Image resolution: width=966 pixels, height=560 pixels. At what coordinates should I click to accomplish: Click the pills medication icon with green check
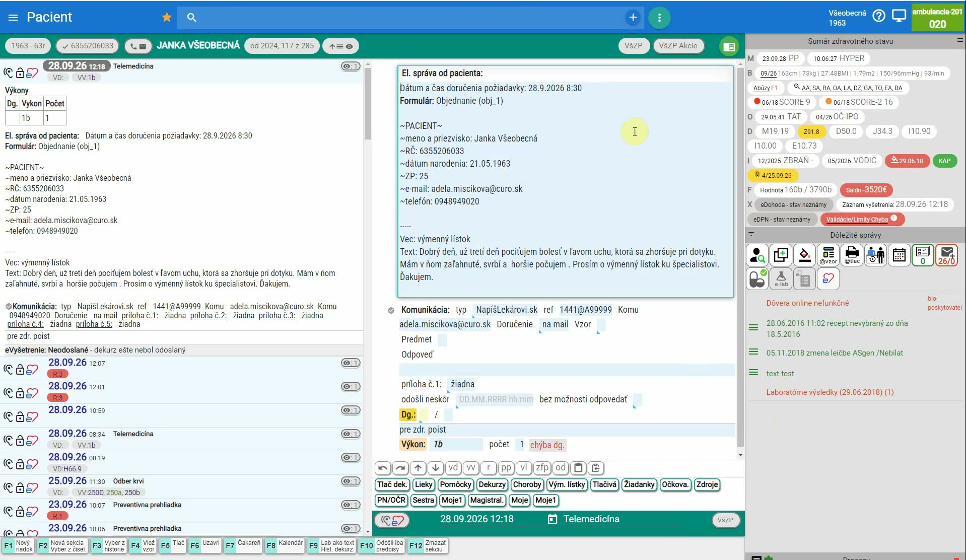pyautogui.click(x=757, y=279)
